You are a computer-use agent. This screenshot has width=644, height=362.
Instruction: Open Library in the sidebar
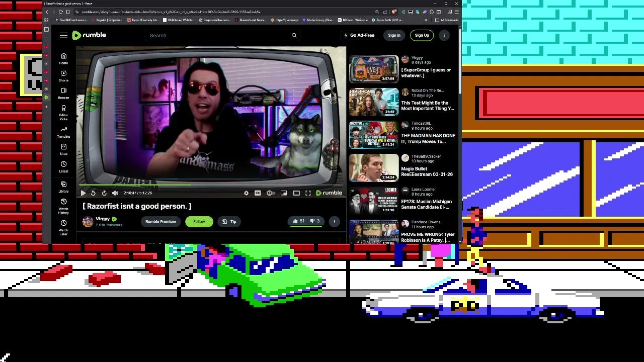(63, 187)
